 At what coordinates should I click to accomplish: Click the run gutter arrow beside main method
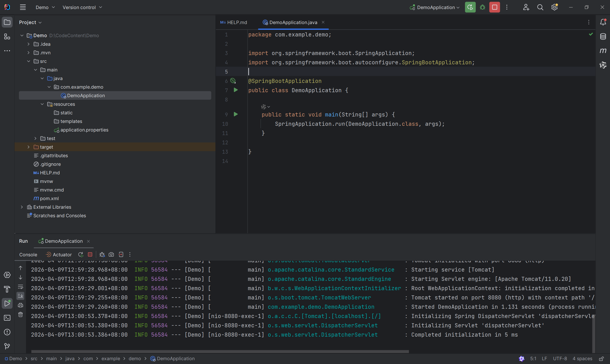click(x=236, y=114)
